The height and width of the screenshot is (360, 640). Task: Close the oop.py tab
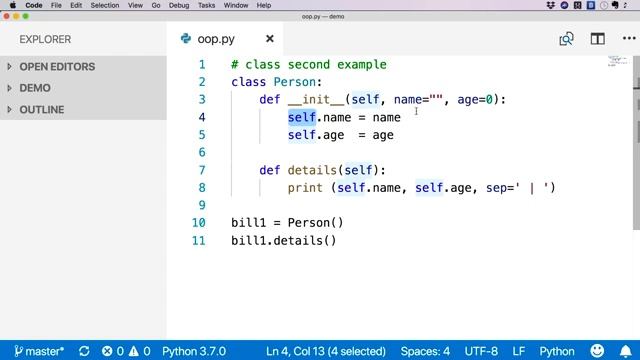click(270, 38)
